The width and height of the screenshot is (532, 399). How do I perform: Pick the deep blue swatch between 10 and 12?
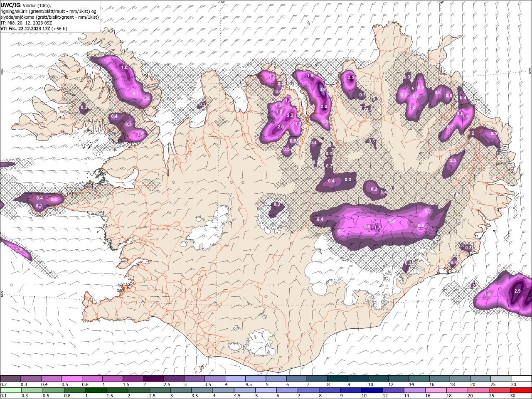point(372,390)
